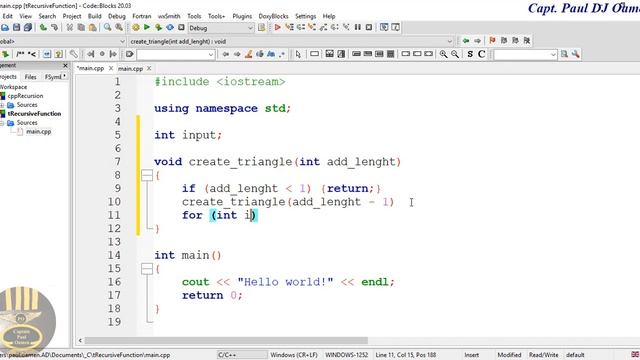This screenshot has height=360, width=640.
Task: Paste from clipboard using the toolbar icon
Action: (x=93, y=27)
